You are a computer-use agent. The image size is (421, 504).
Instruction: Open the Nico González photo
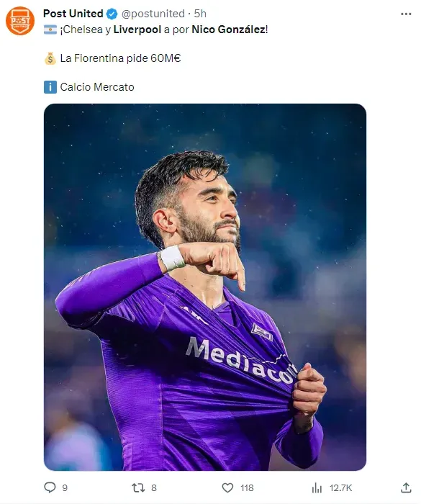pyautogui.click(x=205, y=287)
